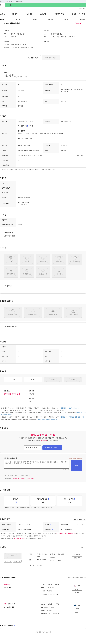Click 거짓구인광고 신고 button
86x644 pixels.
point(79,519)
